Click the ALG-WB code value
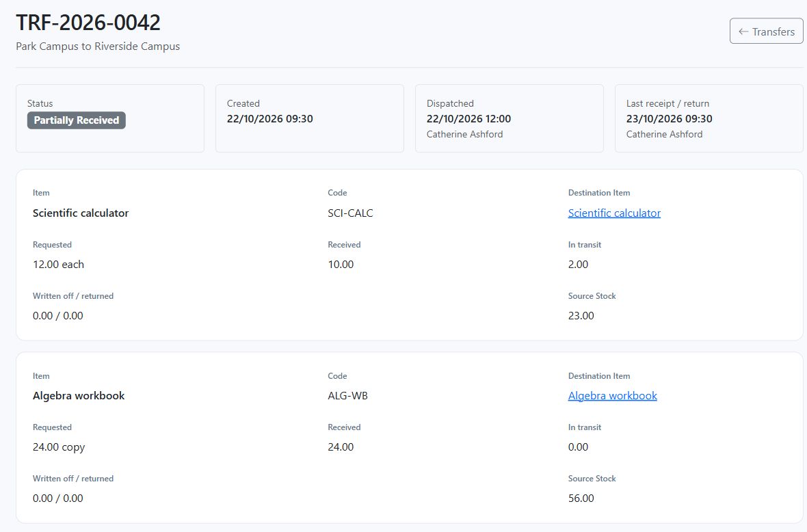The height and width of the screenshot is (532, 807). click(x=347, y=396)
